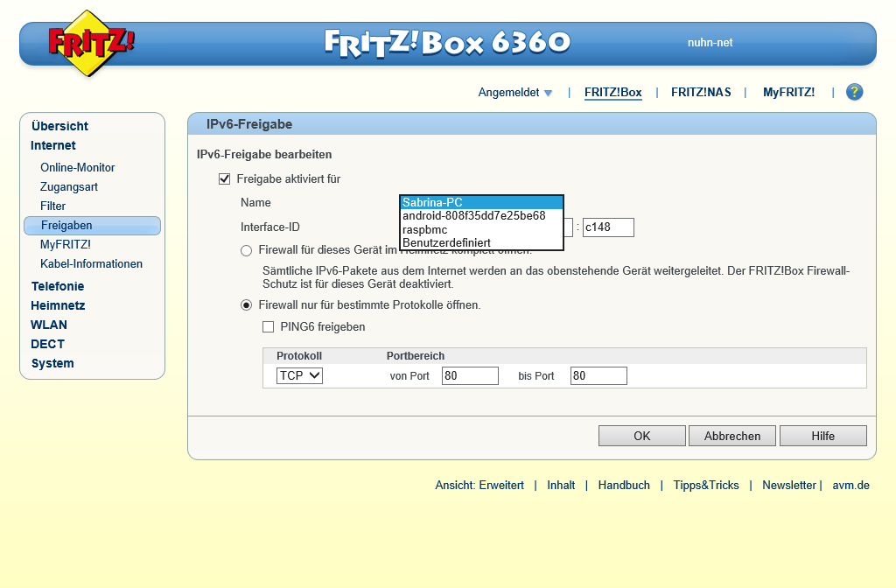Viewport: 896px width, 588px height.
Task: Open MyFRITZ! in the sidebar
Action: coord(65,245)
